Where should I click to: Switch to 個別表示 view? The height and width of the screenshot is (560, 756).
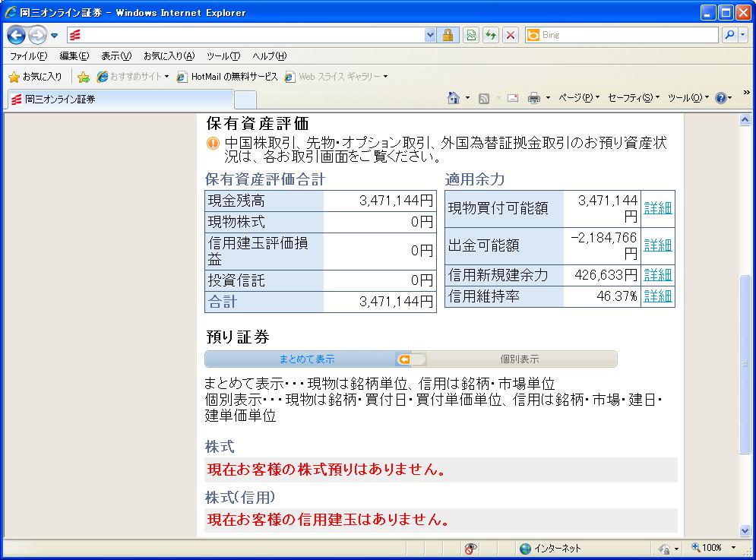(519, 359)
